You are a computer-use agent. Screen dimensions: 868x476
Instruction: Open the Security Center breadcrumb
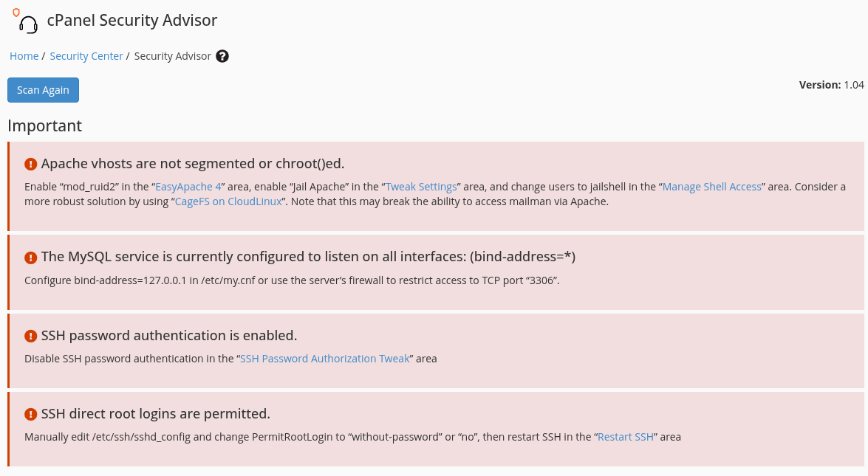pos(86,56)
